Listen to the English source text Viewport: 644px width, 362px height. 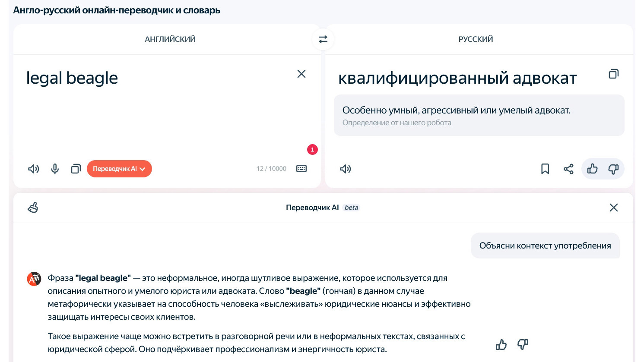tap(34, 169)
